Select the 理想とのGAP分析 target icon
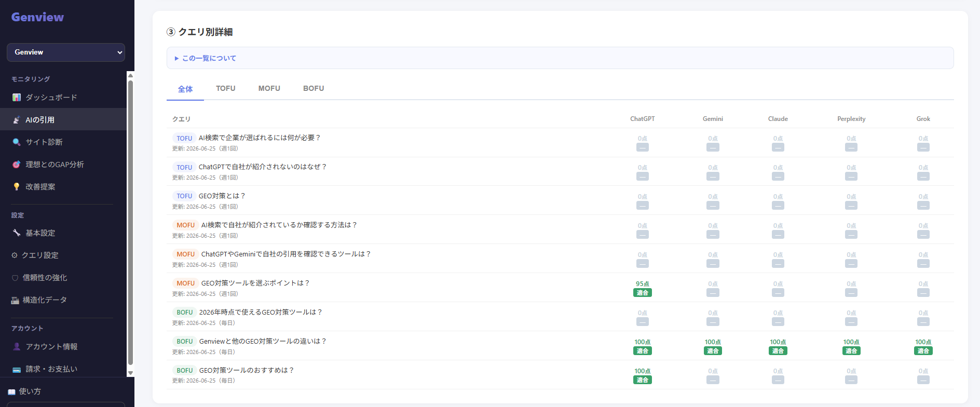Viewport: 980px width, 407px height. 17,165
